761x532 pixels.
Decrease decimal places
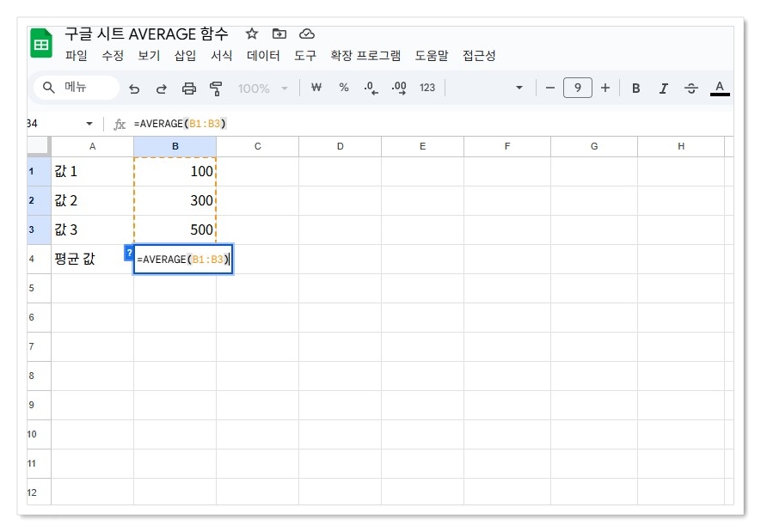(x=371, y=89)
